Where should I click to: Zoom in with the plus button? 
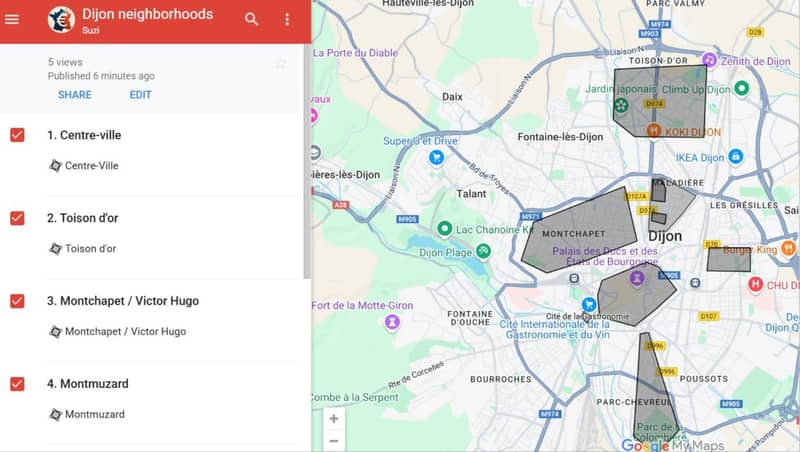[334, 418]
